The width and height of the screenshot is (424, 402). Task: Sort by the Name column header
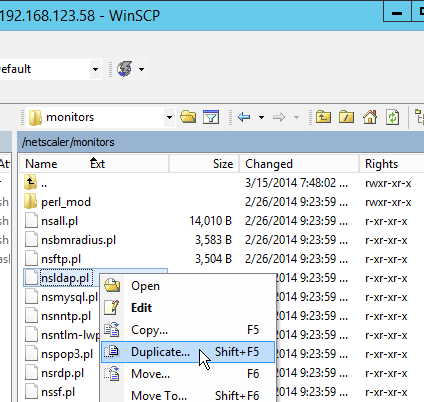(x=41, y=164)
